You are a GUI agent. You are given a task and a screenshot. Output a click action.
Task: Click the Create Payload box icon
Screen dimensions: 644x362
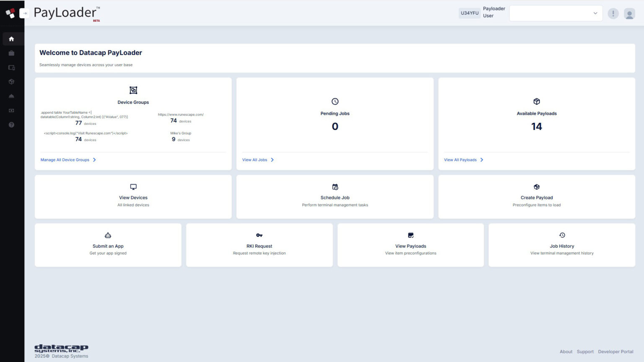(x=537, y=187)
